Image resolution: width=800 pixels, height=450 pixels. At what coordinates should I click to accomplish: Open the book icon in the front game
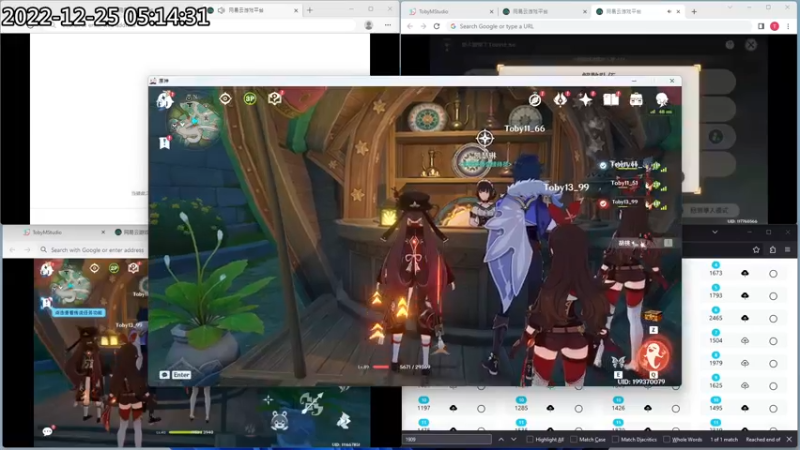point(611,99)
